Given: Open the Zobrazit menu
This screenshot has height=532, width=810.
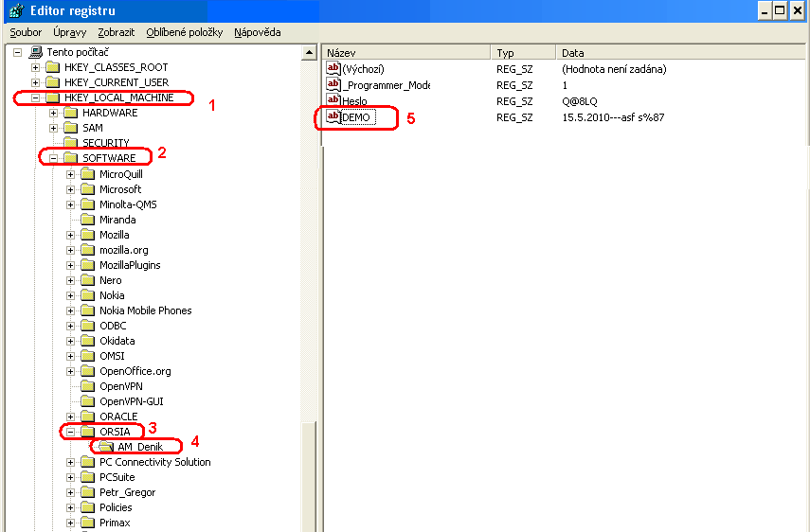Looking at the screenshot, I should [x=117, y=32].
